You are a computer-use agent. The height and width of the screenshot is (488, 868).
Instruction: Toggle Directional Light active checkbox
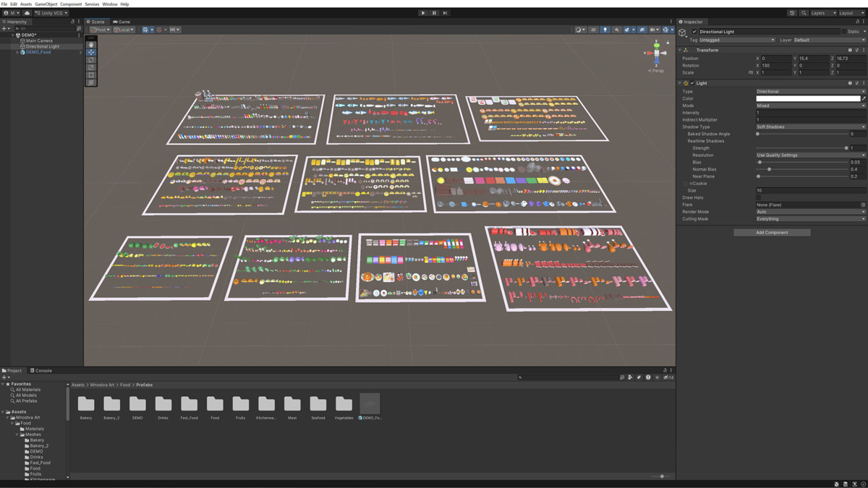click(694, 32)
